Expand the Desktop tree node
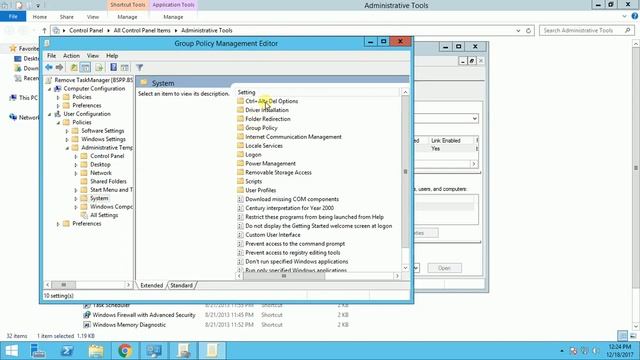640x360 pixels. click(76, 165)
